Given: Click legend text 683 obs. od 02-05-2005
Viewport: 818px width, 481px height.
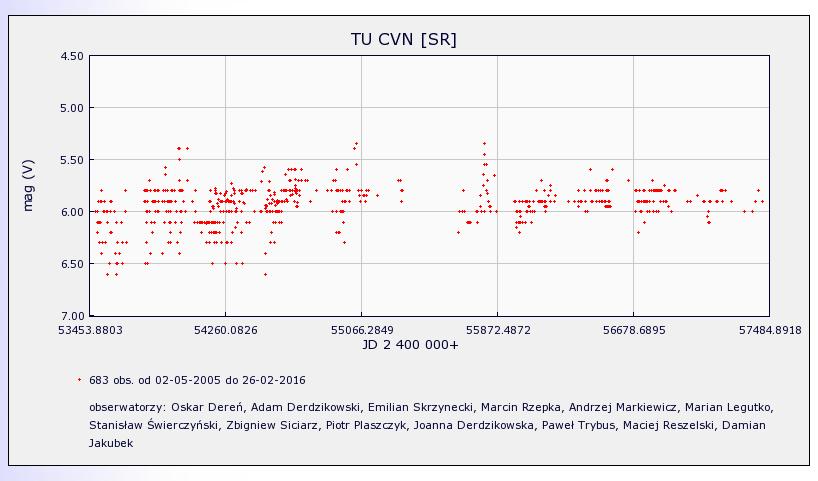Looking at the screenshot, I should point(155,380).
